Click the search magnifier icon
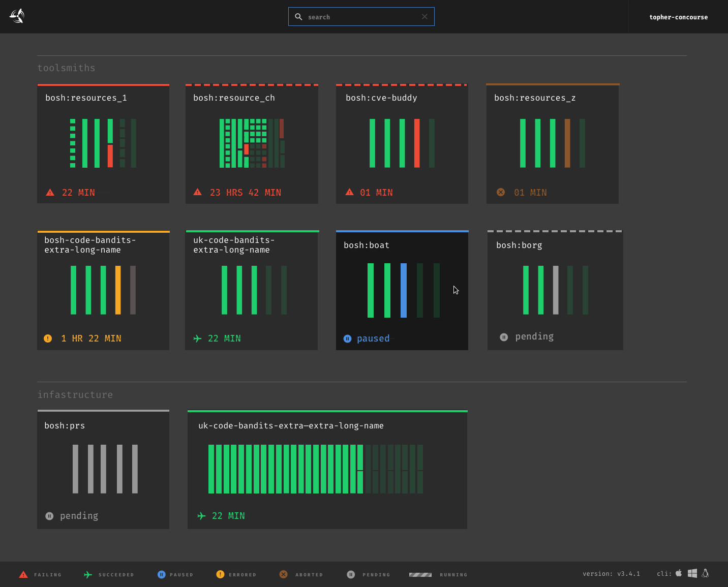This screenshot has height=587, width=728. 298,16
